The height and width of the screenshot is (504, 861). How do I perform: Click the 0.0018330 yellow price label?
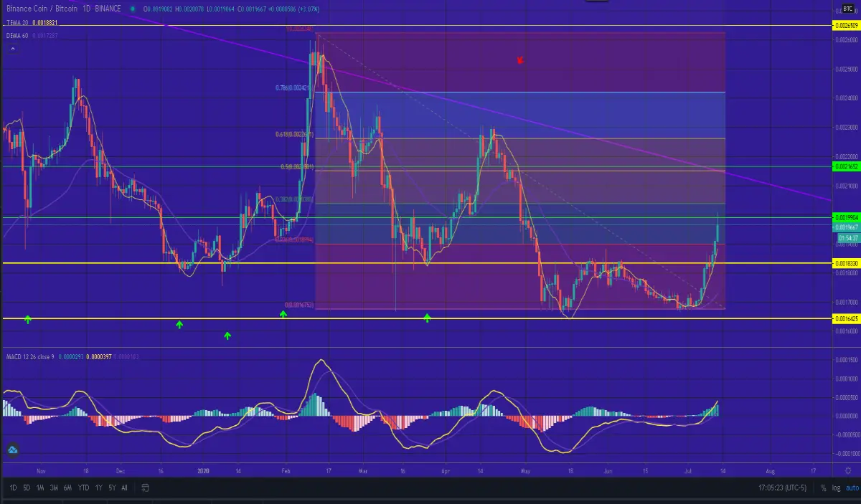click(x=845, y=264)
